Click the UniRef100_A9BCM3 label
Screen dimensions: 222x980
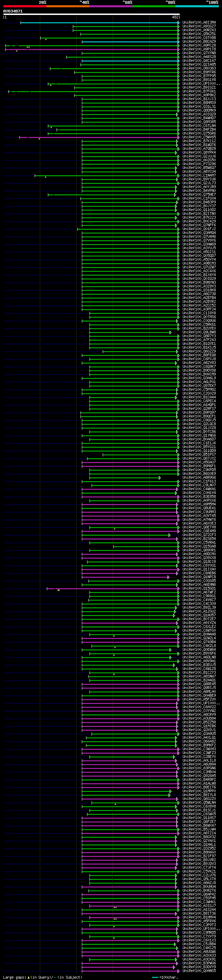tap(199, 264)
